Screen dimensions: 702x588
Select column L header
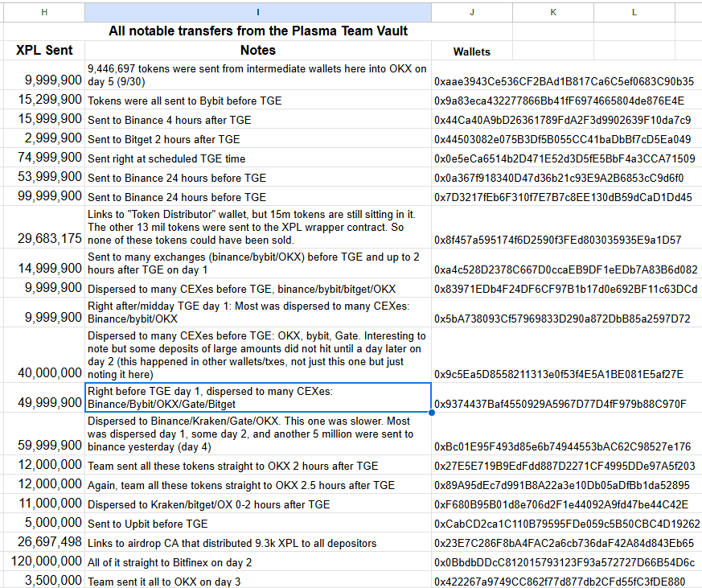(634, 13)
